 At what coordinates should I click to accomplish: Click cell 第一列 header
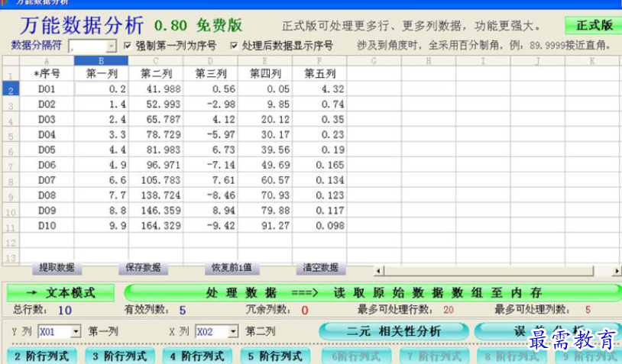101,74
